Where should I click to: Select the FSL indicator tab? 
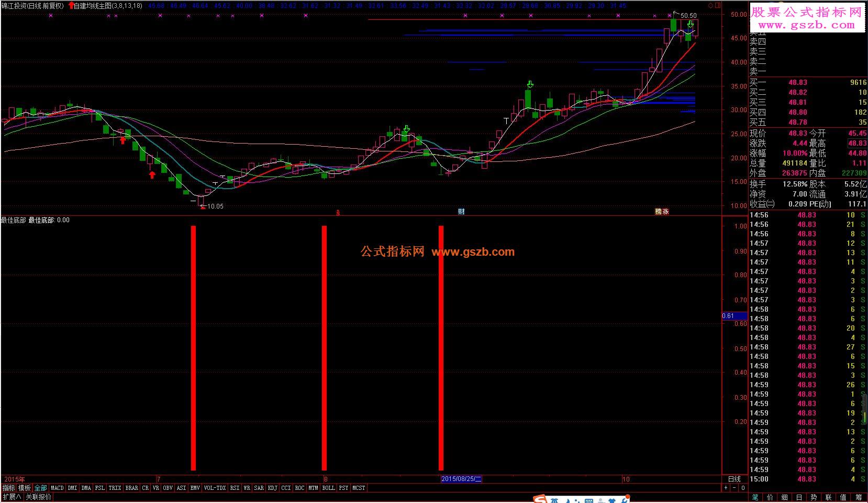pyautogui.click(x=100, y=488)
